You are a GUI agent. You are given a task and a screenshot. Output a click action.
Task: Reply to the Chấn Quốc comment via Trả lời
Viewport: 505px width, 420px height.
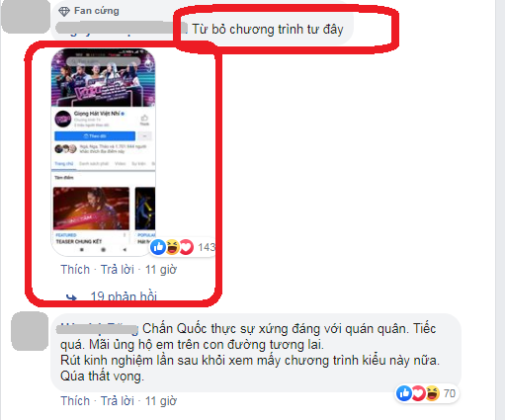(118, 401)
